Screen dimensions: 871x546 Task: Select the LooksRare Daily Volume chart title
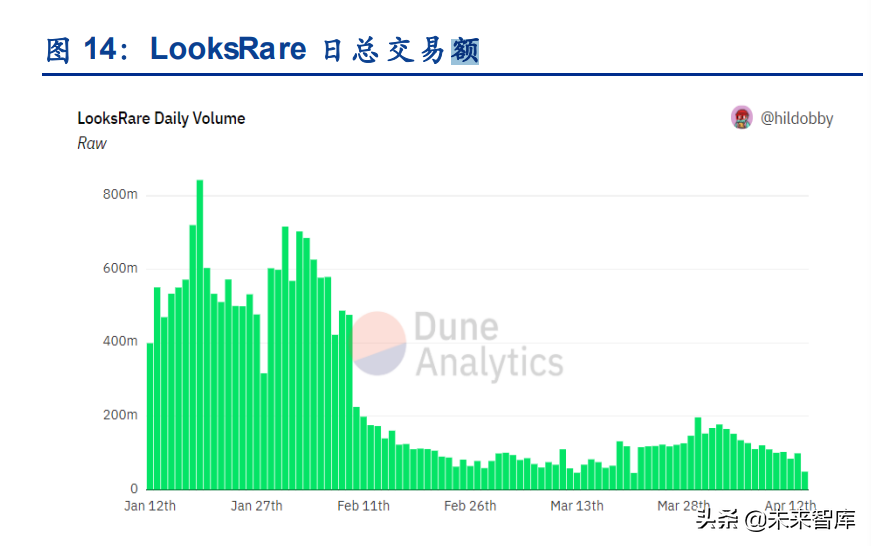(x=161, y=118)
